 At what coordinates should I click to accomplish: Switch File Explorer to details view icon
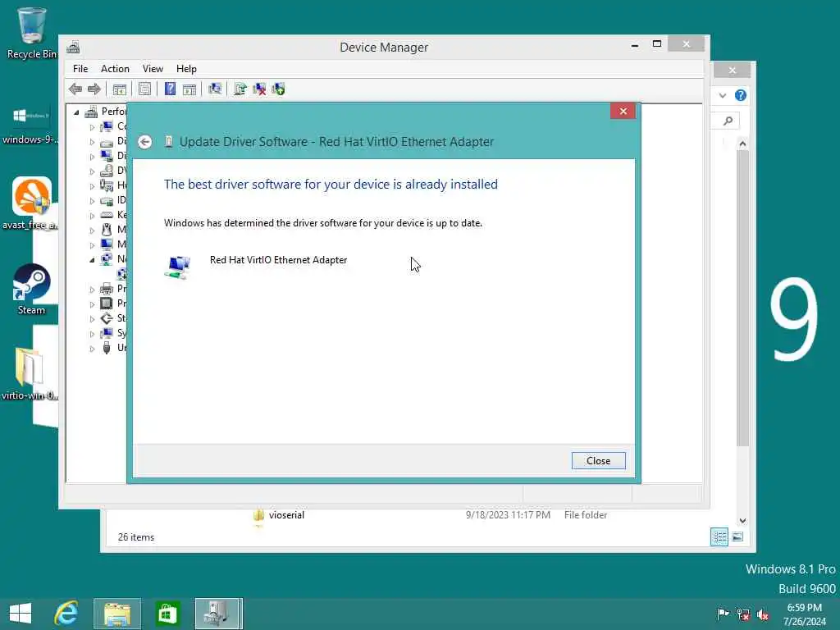click(x=719, y=536)
